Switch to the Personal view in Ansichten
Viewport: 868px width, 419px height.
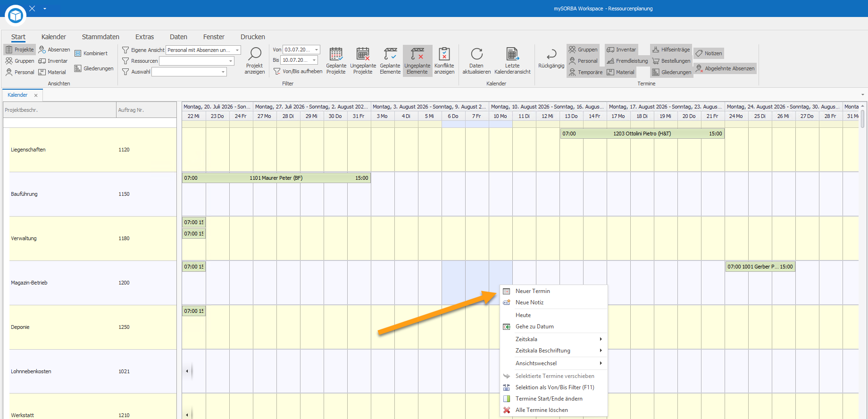coord(20,72)
